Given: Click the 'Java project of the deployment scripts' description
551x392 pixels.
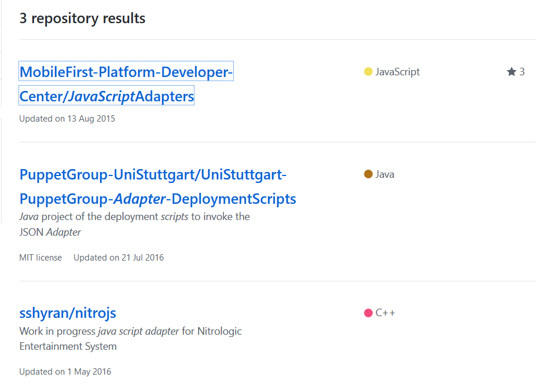Looking at the screenshot, I should click(134, 224).
